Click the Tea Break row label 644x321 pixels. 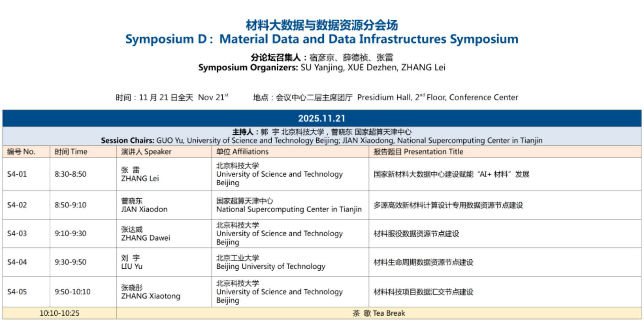[379, 313]
